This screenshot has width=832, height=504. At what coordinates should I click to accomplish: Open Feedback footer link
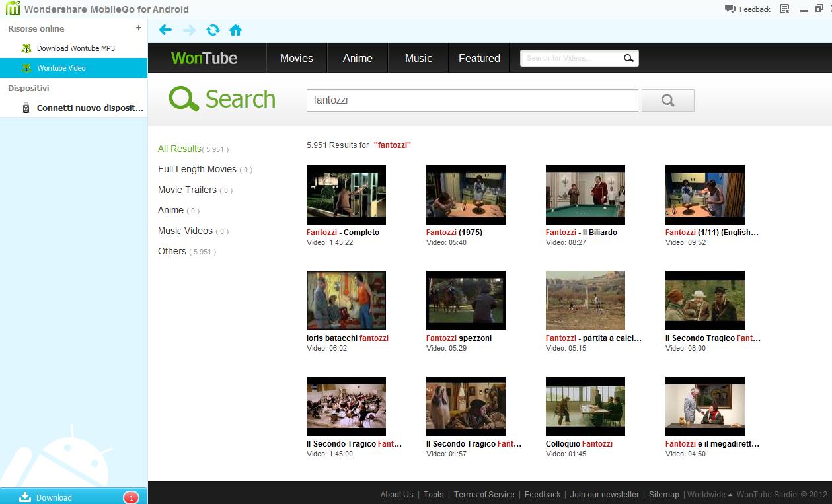point(543,494)
